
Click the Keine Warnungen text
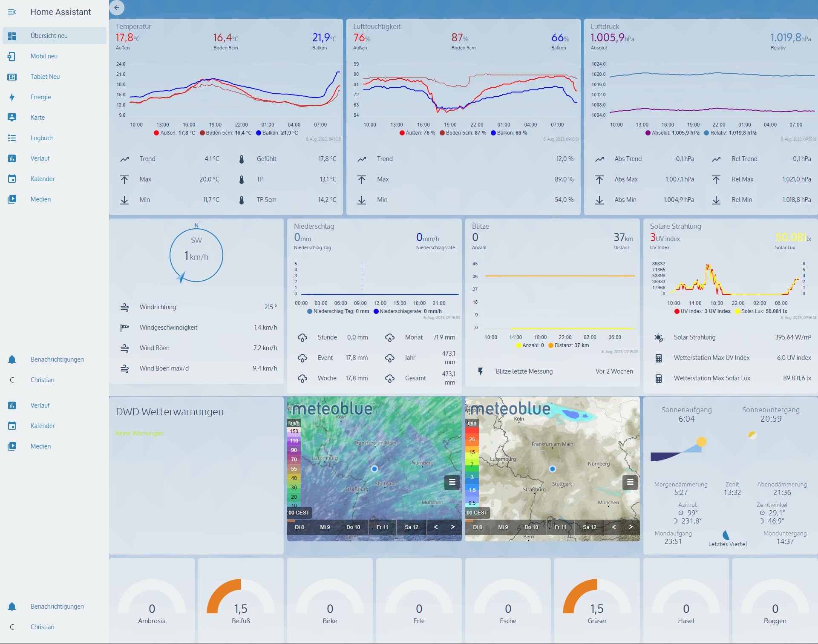coord(140,433)
